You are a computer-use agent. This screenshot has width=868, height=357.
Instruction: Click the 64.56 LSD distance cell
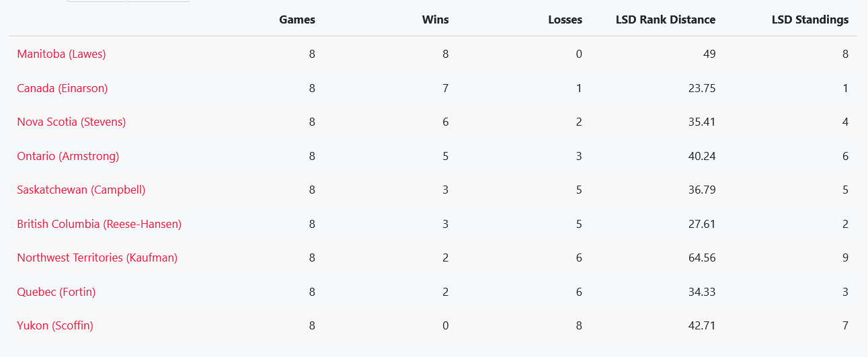pos(702,257)
